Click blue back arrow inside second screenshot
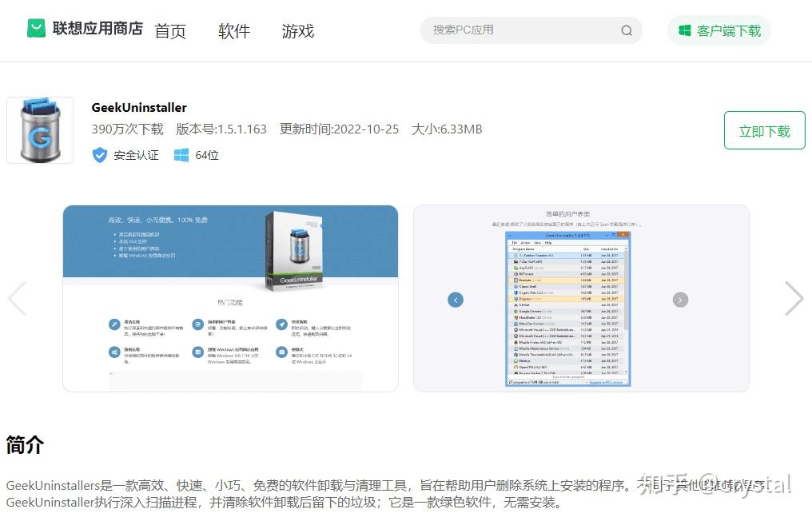 [x=456, y=300]
